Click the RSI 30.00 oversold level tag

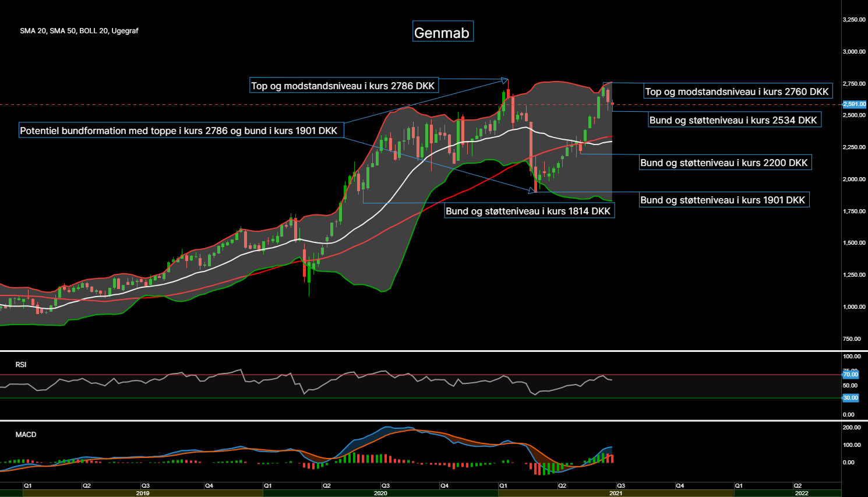click(x=851, y=398)
